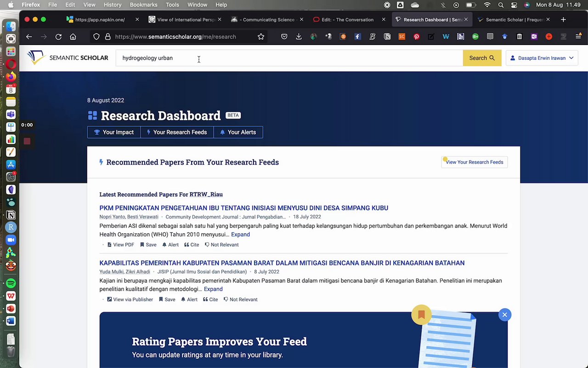Viewport: 588px width, 368px height.
Task: Open Notion from the Dock
Action: click(x=11, y=215)
